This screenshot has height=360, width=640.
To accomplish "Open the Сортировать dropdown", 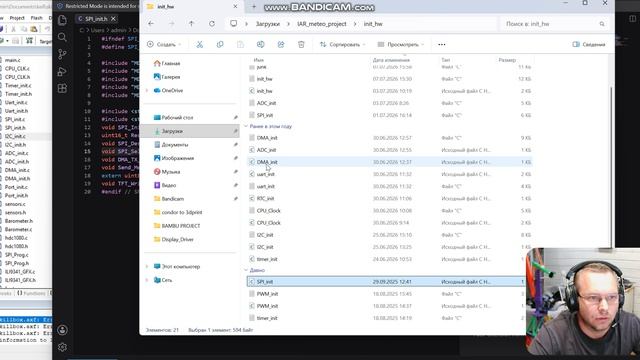I will click(342, 44).
